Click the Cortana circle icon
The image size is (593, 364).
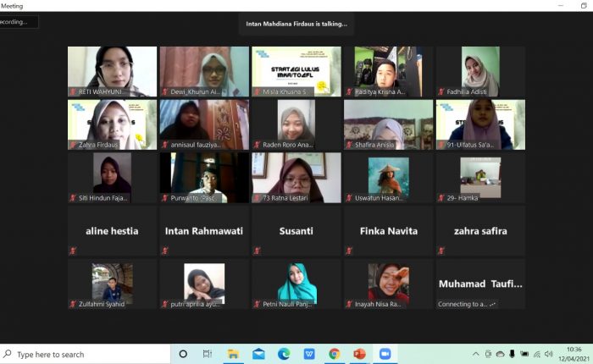182,354
